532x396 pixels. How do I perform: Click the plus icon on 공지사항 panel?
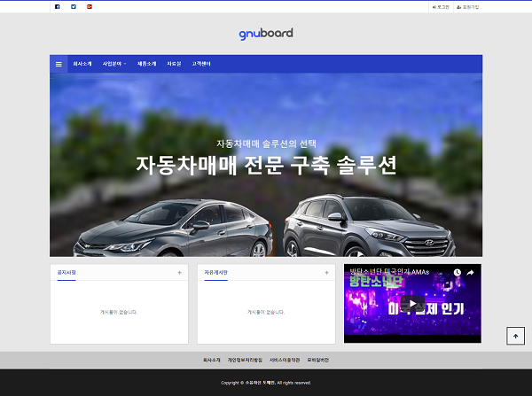click(179, 273)
